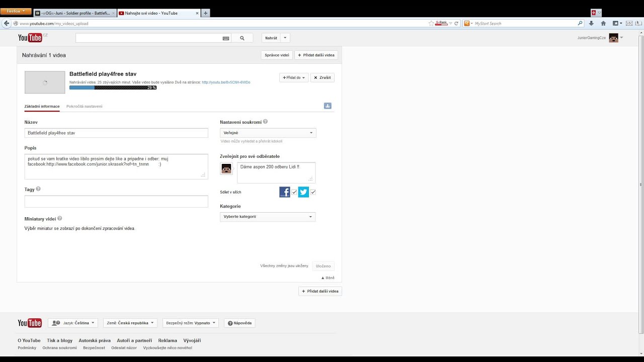Click the video thumbnail placeholder
The image size is (644, 362).
pos(45,82)
